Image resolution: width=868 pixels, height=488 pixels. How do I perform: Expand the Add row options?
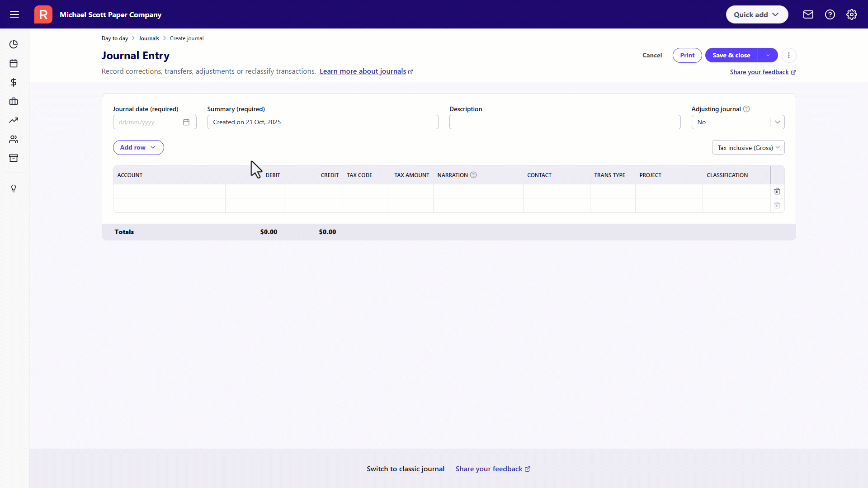pos(138,148)
